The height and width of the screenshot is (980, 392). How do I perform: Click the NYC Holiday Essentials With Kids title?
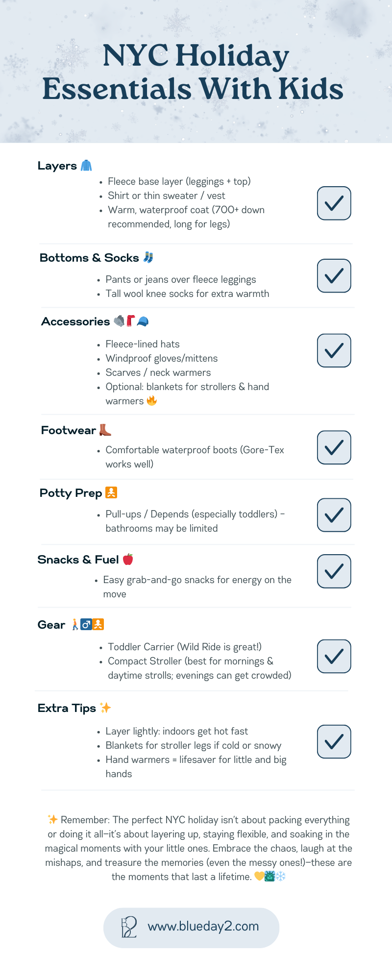(193, 72)
